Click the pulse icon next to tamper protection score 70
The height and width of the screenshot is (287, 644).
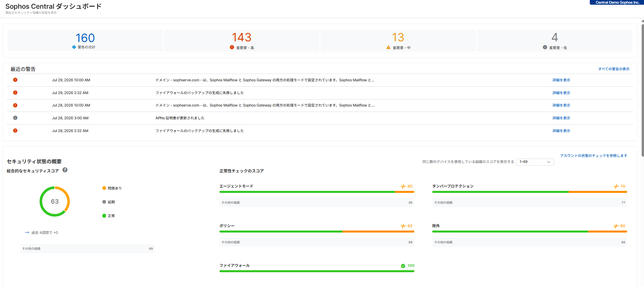coord(616,187)
